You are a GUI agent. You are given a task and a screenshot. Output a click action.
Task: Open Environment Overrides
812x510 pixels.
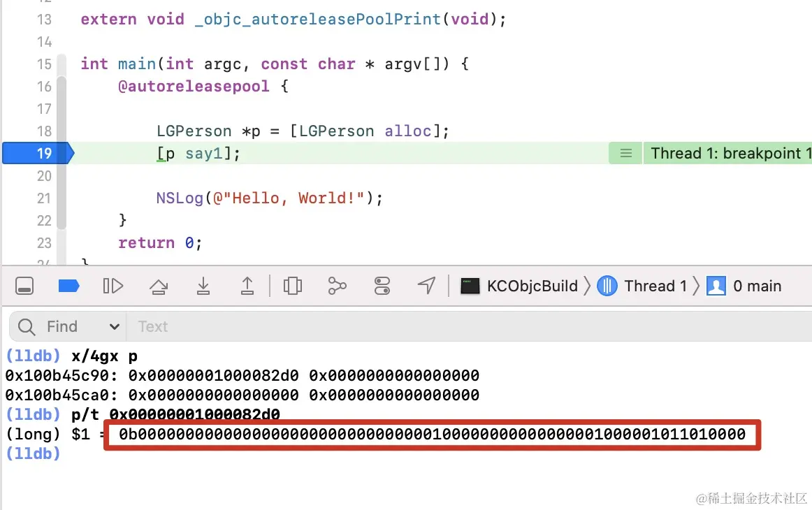coord(382,286)
